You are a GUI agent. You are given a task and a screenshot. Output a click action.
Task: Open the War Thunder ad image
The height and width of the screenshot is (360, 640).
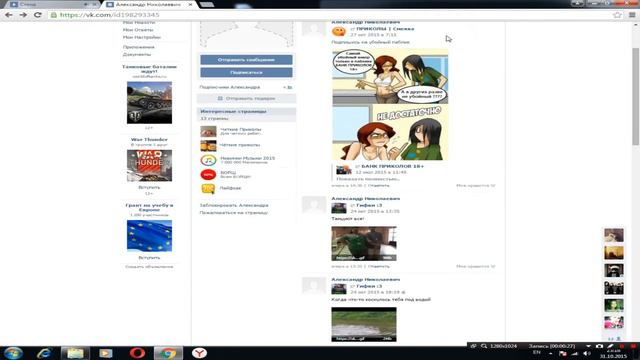tap(149, 165)
